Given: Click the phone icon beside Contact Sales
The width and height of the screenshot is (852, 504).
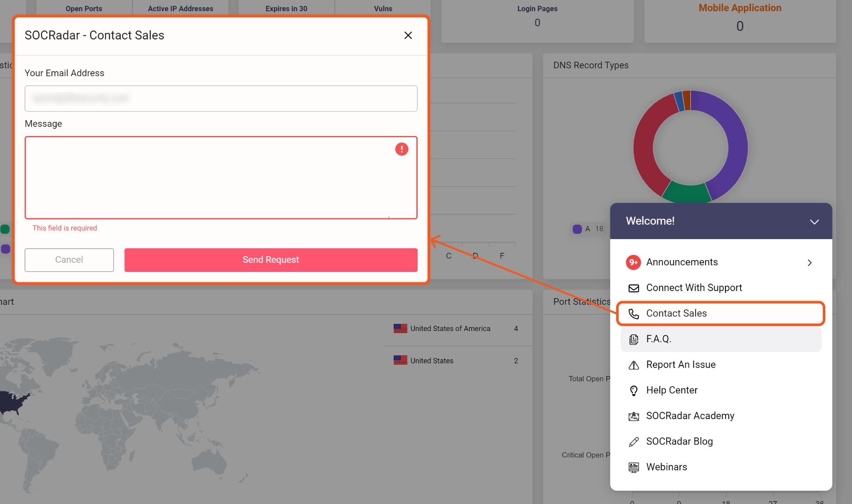Looking at the screenshot, I should click(x=634, y=314).
